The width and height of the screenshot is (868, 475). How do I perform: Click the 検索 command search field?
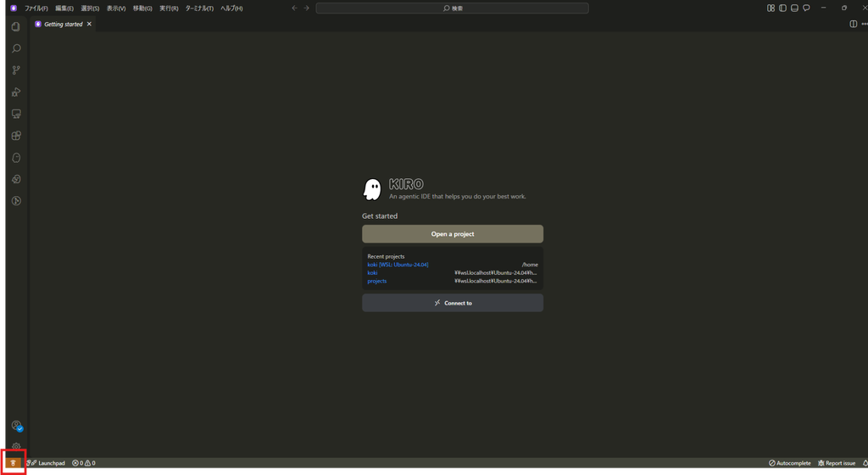click(x=453, y=8)
